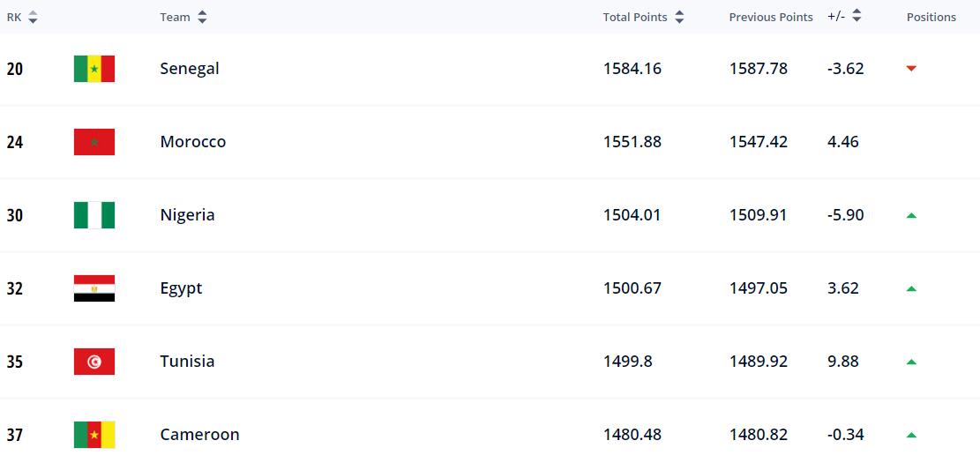980x463 pixels.
Task: Open the Morocco team link
Action: (193, 142)
